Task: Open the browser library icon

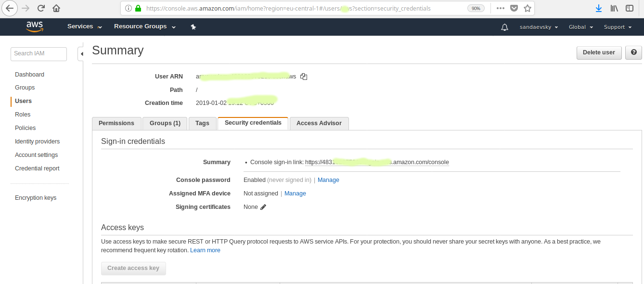Action: [x=614, y=8]
